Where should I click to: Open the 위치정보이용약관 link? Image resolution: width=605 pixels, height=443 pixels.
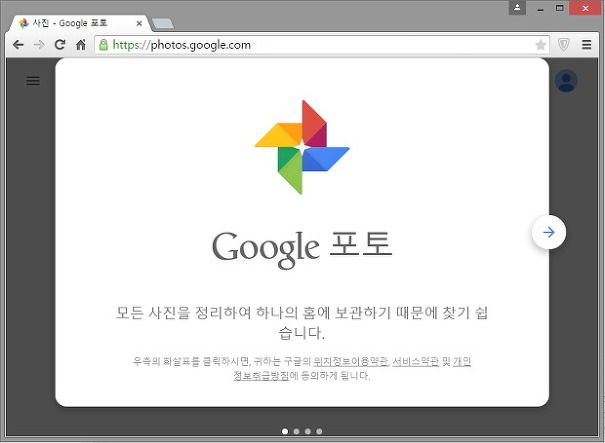(x=350, y=362)
